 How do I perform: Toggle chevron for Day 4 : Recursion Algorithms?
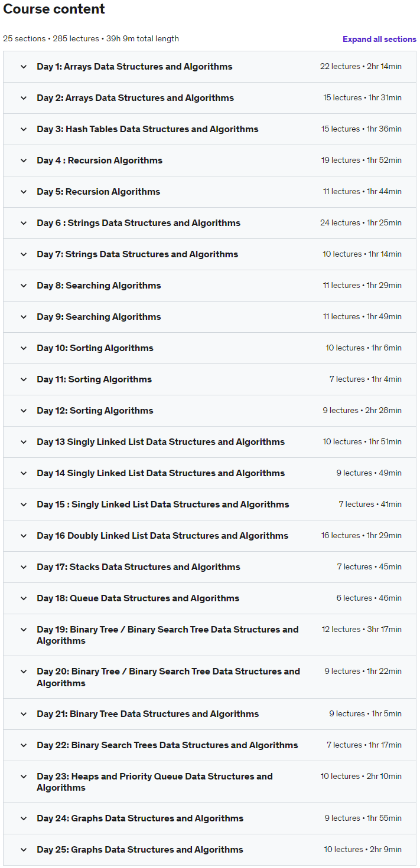pos(24,161)
